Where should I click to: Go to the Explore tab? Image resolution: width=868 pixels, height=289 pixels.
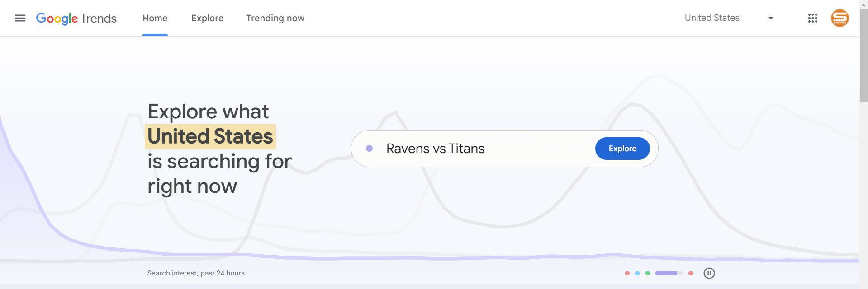pyautogui.click(x=207, y=18)
